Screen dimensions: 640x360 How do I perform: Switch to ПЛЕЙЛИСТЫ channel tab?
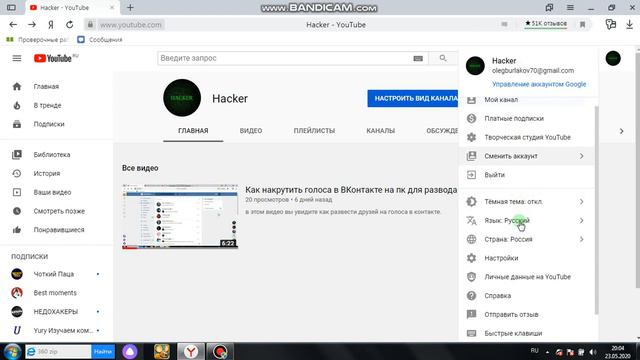[314, 131]
